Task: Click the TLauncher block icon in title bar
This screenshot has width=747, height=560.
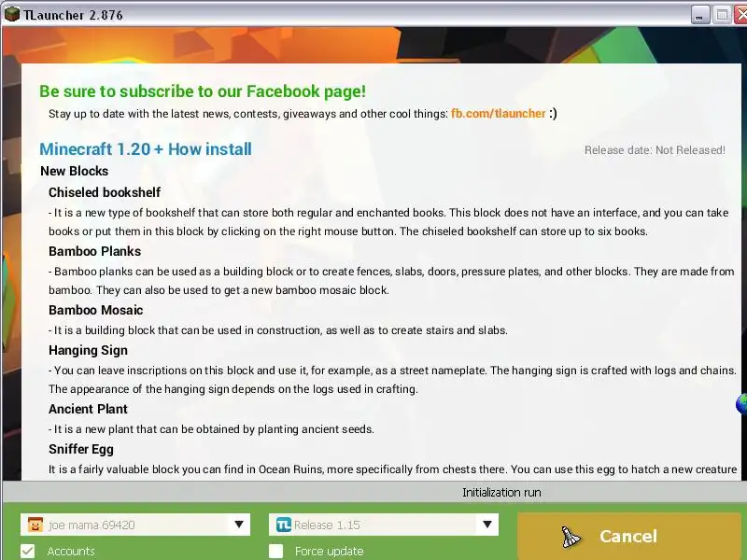Action: 11,14
